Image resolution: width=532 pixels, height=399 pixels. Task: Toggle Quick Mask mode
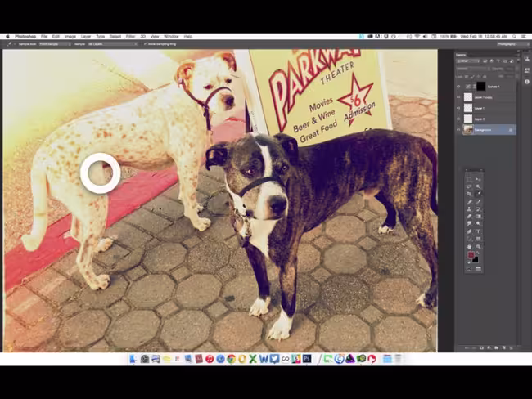(x=469, y=269)
